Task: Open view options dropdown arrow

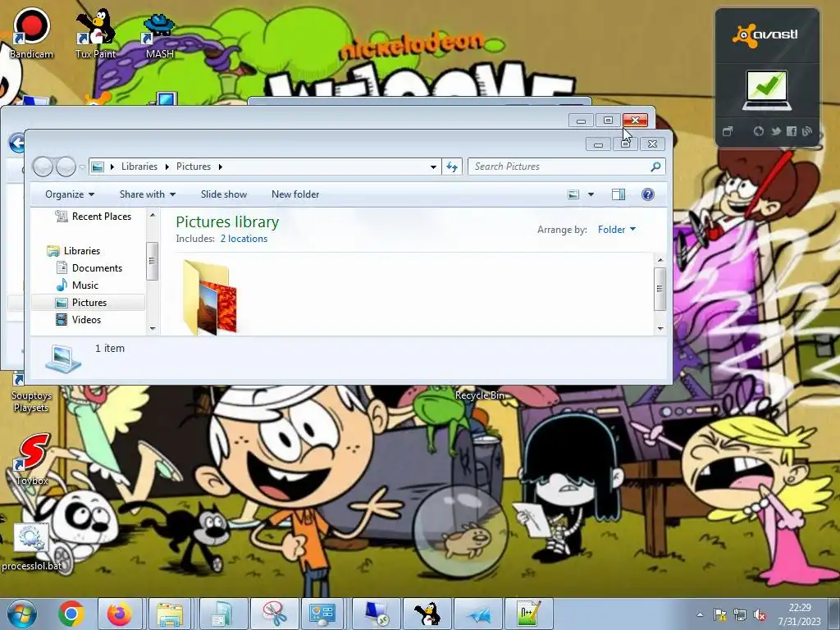Action: 591,194
